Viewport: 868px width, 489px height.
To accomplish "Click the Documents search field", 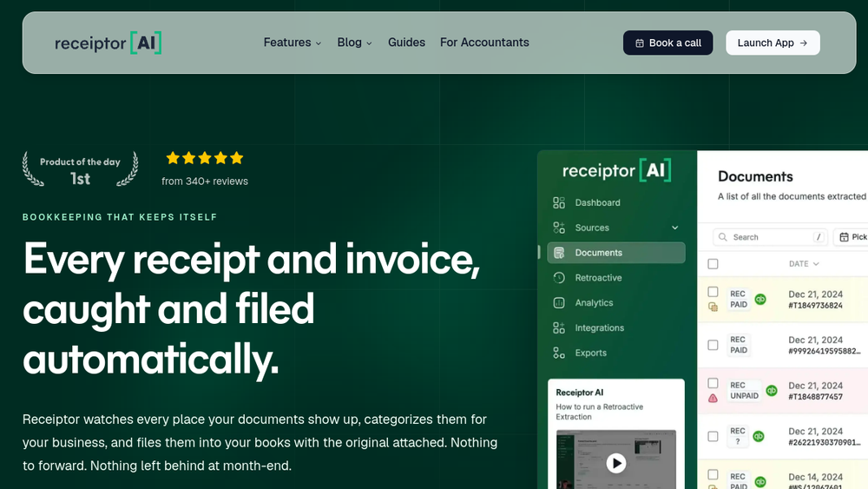I will [770, 237].
